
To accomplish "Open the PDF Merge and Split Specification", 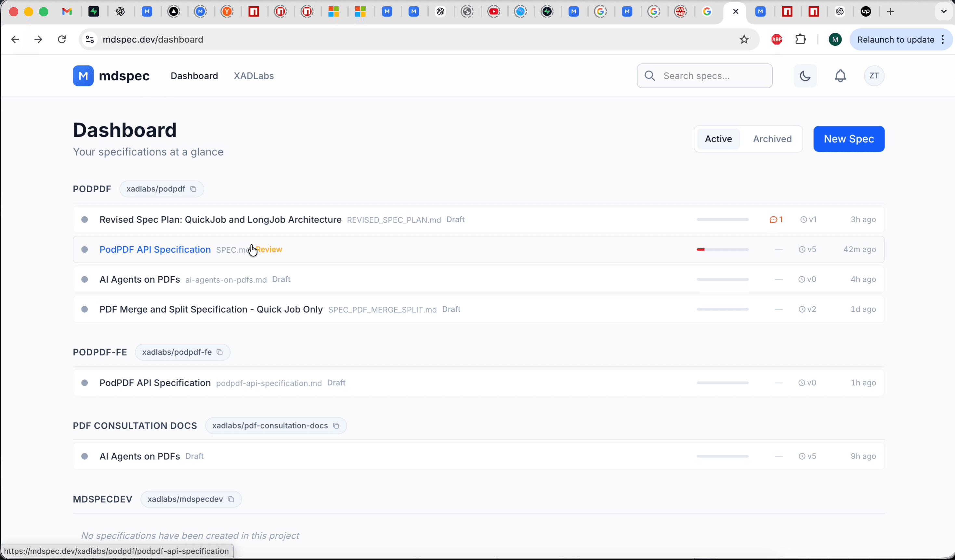I will [211, 309].
